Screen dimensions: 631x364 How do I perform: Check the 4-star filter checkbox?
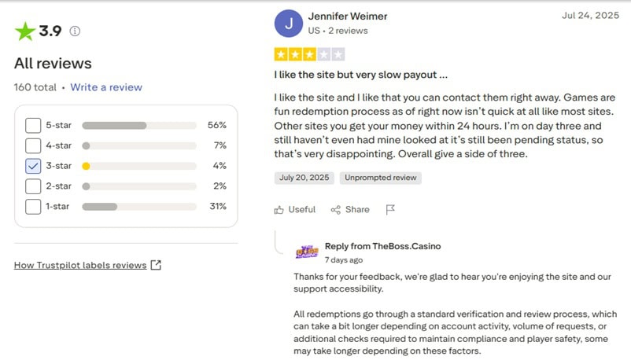33,145
